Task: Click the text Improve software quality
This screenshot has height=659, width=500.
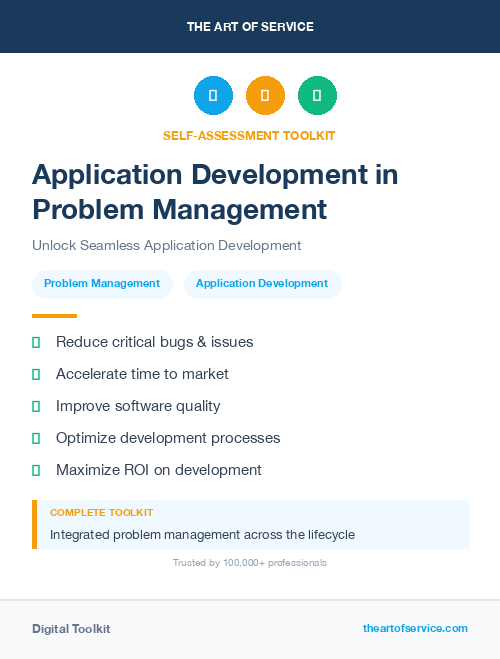Action: [x=138, y=406]
